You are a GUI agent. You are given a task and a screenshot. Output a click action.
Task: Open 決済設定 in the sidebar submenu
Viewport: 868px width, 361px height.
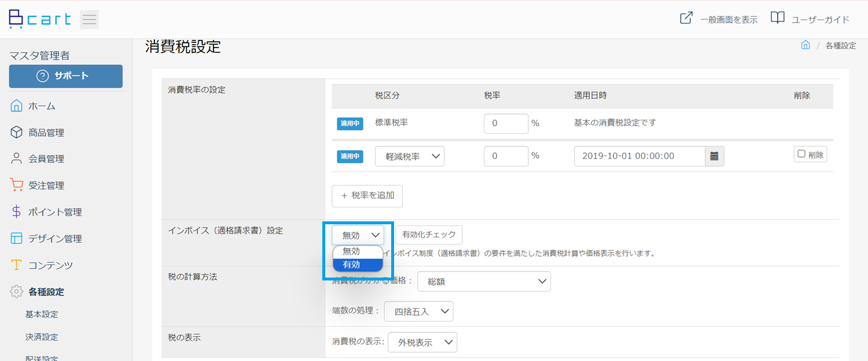click(x=42, y=337)
